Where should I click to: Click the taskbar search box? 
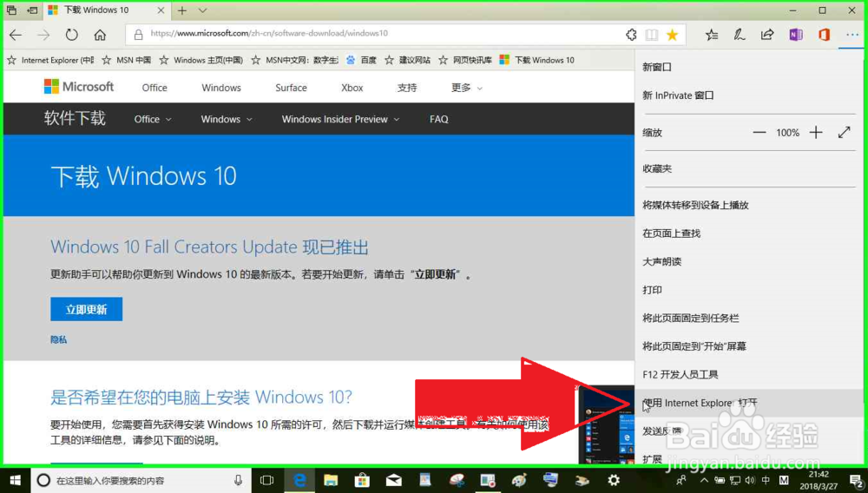141,480
